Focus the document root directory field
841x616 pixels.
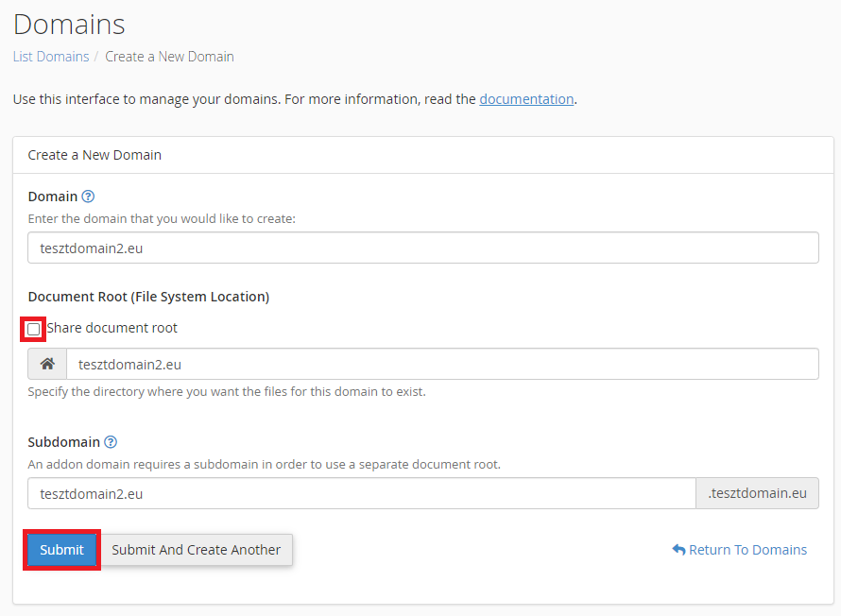point(442,364)
